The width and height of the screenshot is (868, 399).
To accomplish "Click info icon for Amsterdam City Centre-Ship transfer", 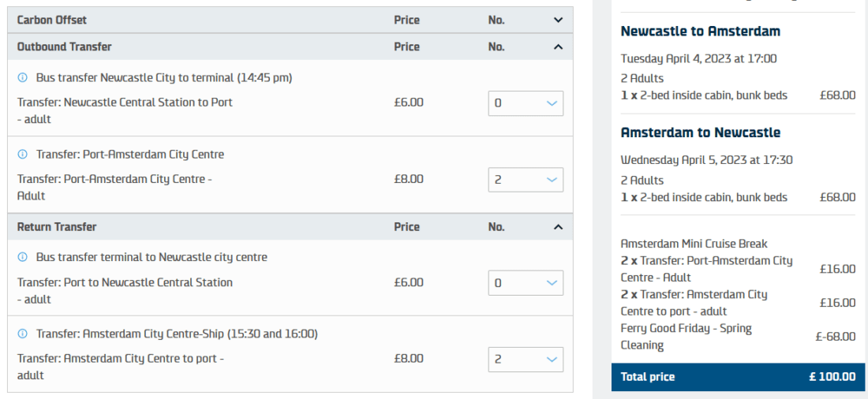I will point(22,334).
